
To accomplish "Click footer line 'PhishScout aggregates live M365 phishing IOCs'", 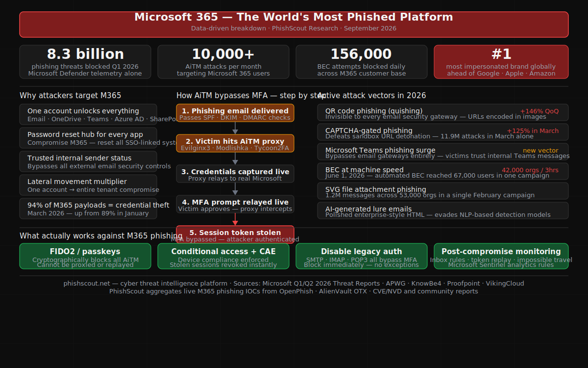I will (x=294, y=291).
